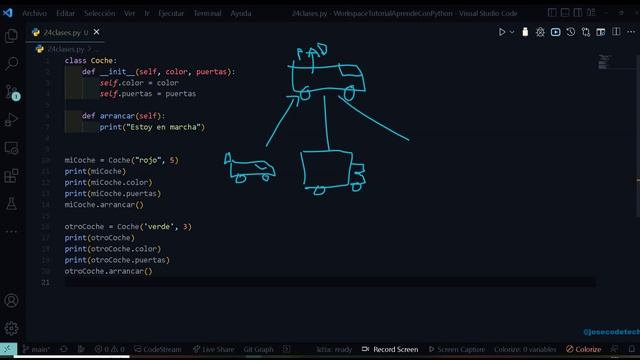Open the Archivo menu
This screenshot has height=360, width=640.
34,13
